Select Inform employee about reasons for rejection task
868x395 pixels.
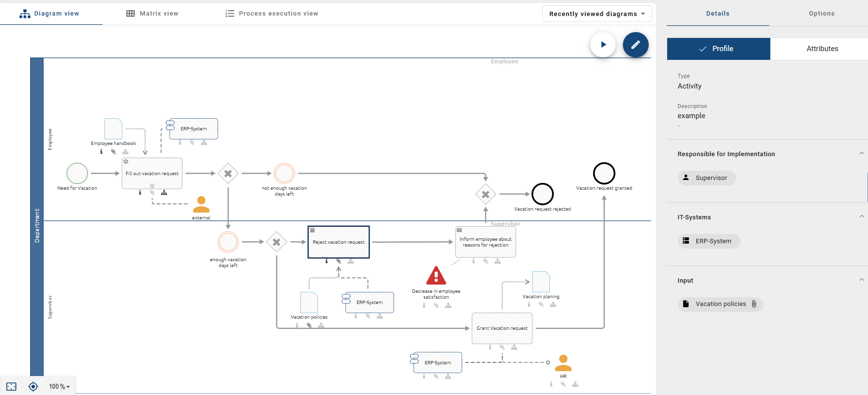pyautogui.click(x=485, y=242)
